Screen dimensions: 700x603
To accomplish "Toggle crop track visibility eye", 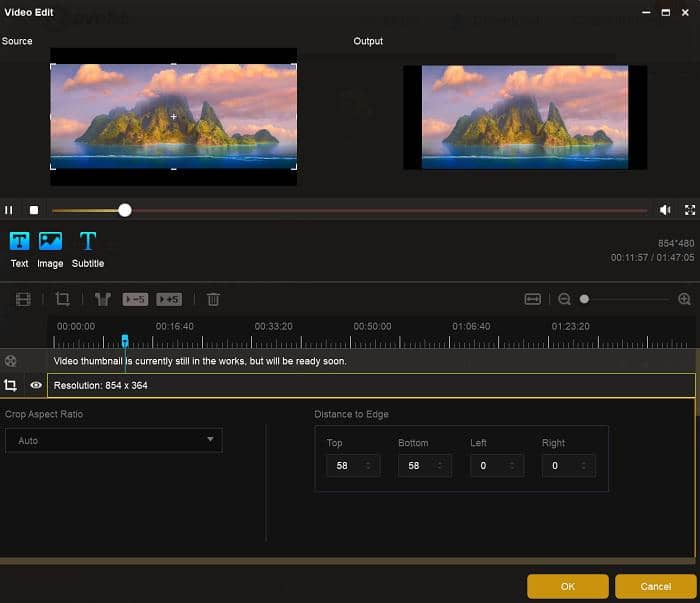I will [x=36, y=385].
